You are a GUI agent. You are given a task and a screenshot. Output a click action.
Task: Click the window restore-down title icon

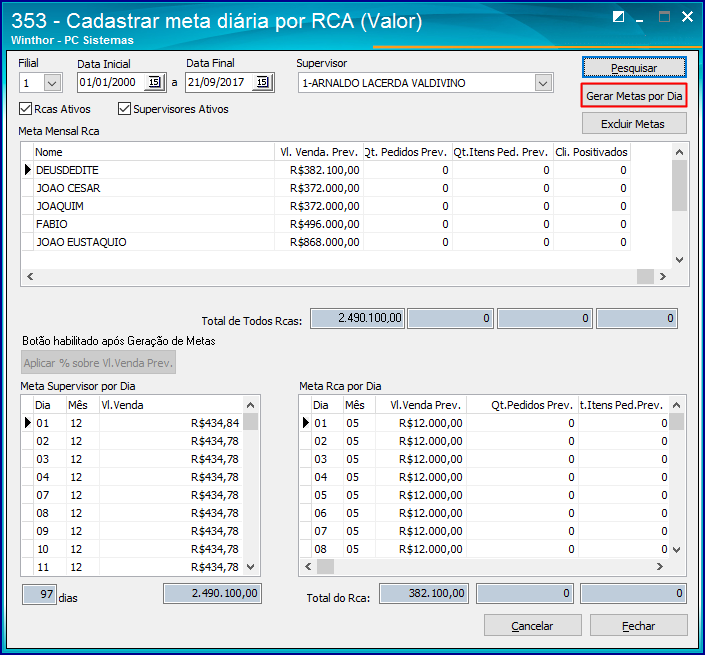(619, 17)
